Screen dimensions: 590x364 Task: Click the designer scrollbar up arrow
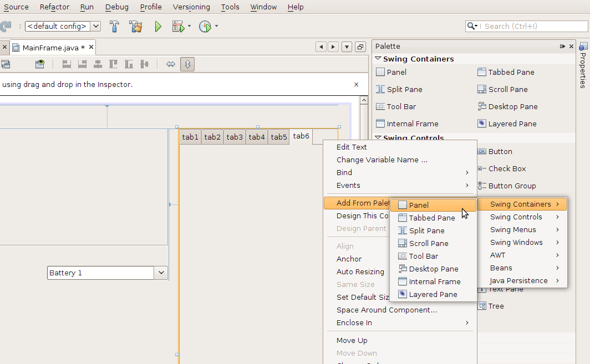coord(364,100)
